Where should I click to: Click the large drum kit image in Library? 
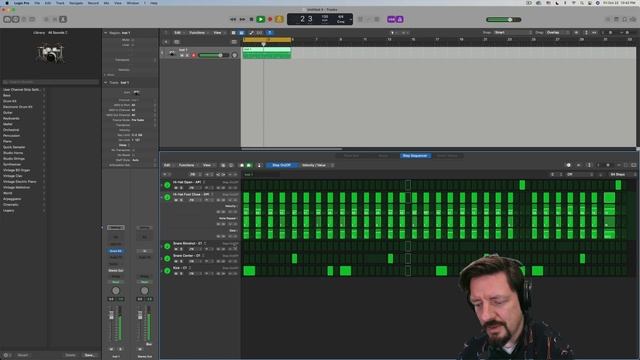50,53
